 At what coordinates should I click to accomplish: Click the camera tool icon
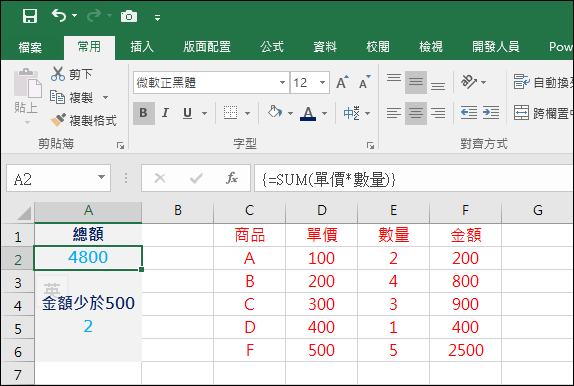pos(129,16)
